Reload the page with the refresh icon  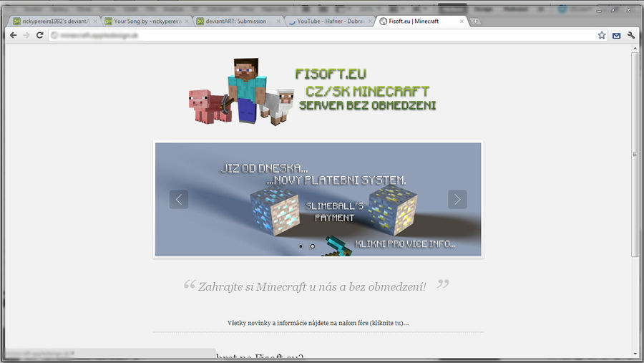click(40, 35)
